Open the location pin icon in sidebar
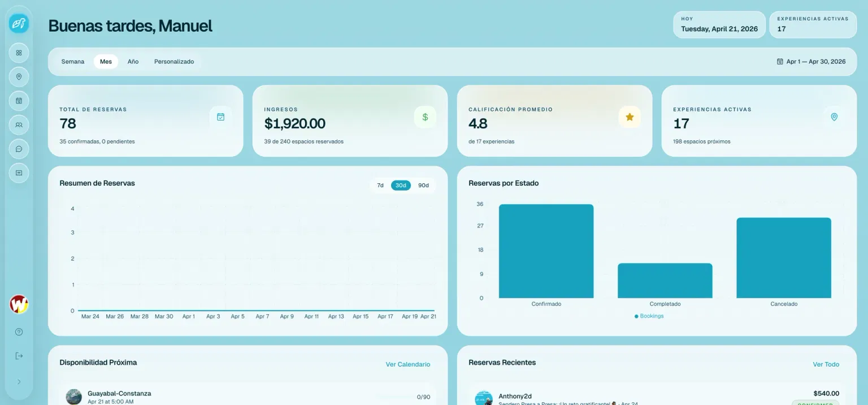Image resolution: width=868 pixels, height=405 pixels. [19, 76]
